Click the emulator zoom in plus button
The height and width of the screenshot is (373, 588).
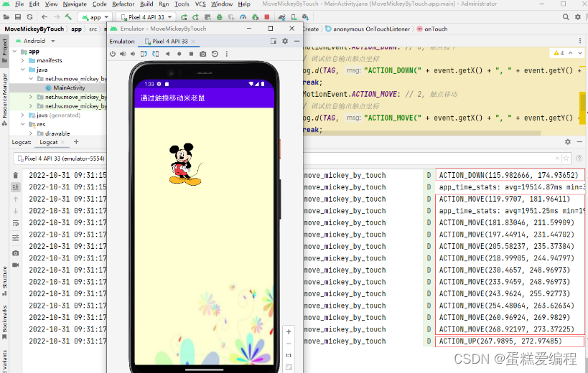click(289, 331)
